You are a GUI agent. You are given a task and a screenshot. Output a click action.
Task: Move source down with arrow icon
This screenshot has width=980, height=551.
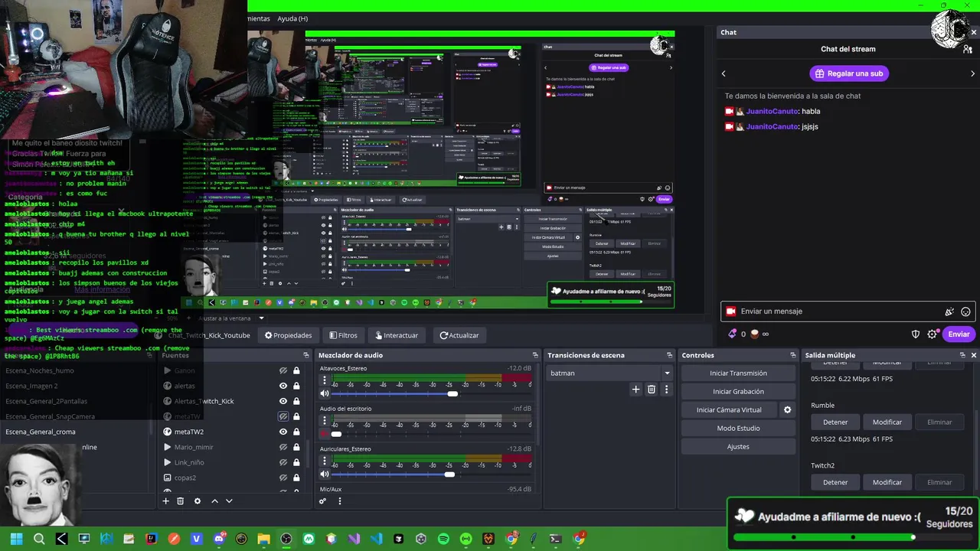coord(229,501)
